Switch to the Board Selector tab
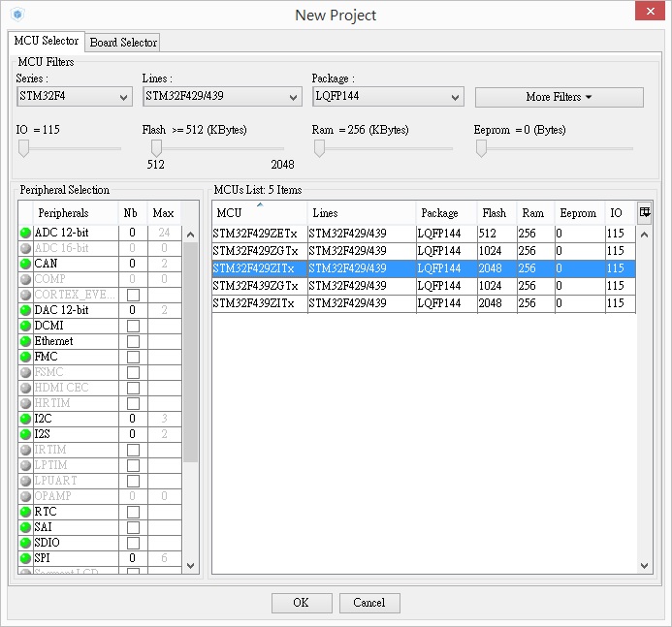This screenshot has width=672, height=627. (x=123, y=43)
